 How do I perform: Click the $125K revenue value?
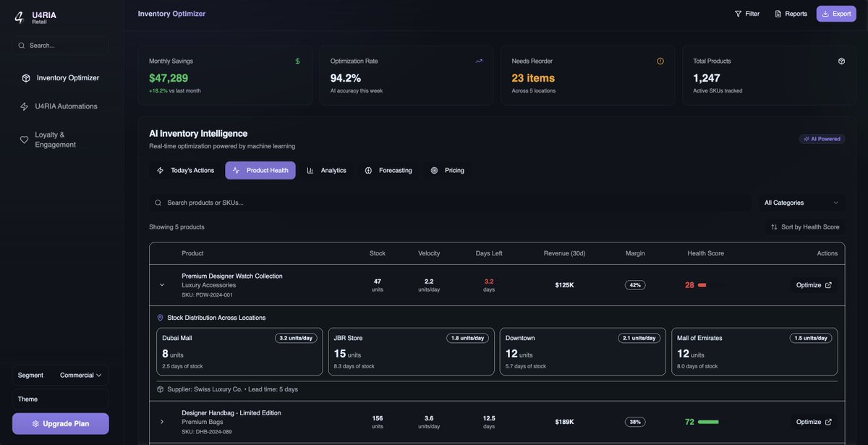[x=564, y=285]
